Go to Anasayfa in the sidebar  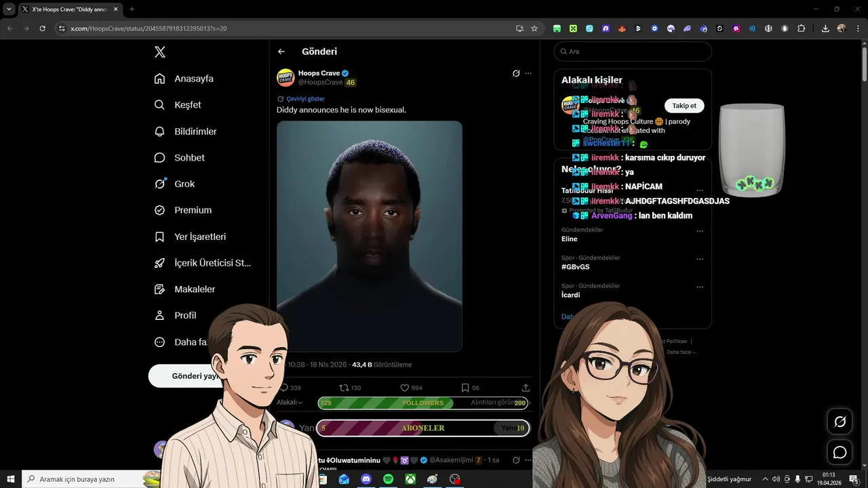pyautogui.click(x=184, y=79)
